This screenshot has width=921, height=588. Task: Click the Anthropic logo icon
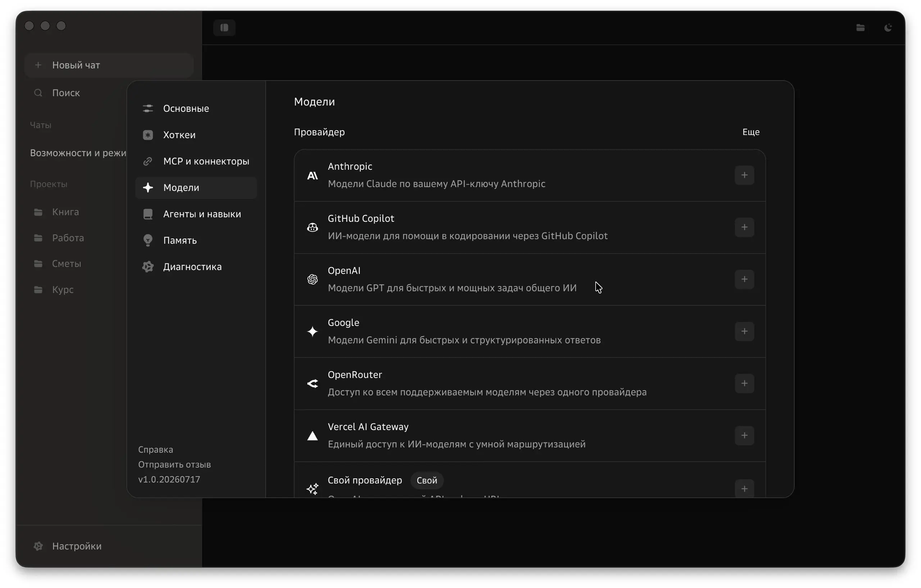click(x=313, y=176)
